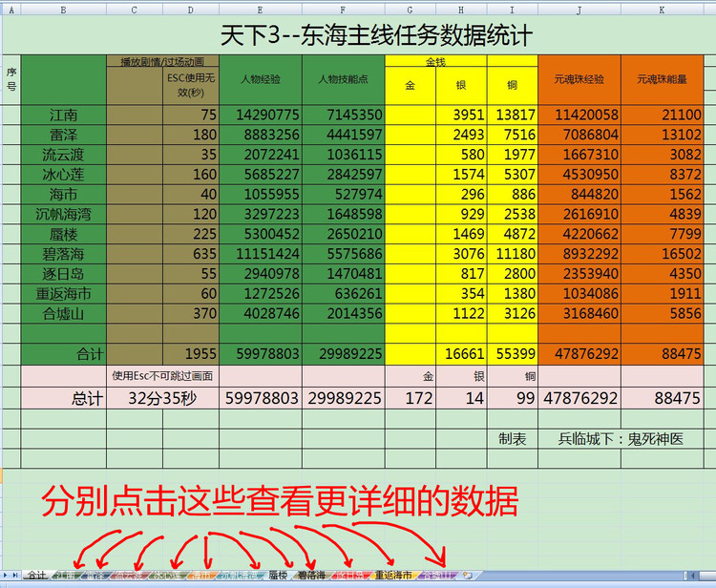Select column J header
The height and width of the screenshot is (588, 716).
click(579, 10)
